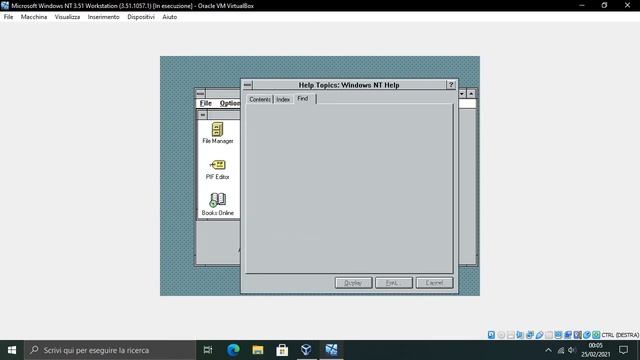The height and width of the screenshot is (360, 640).
Task: Open the notification center icon
Action: 623,350
